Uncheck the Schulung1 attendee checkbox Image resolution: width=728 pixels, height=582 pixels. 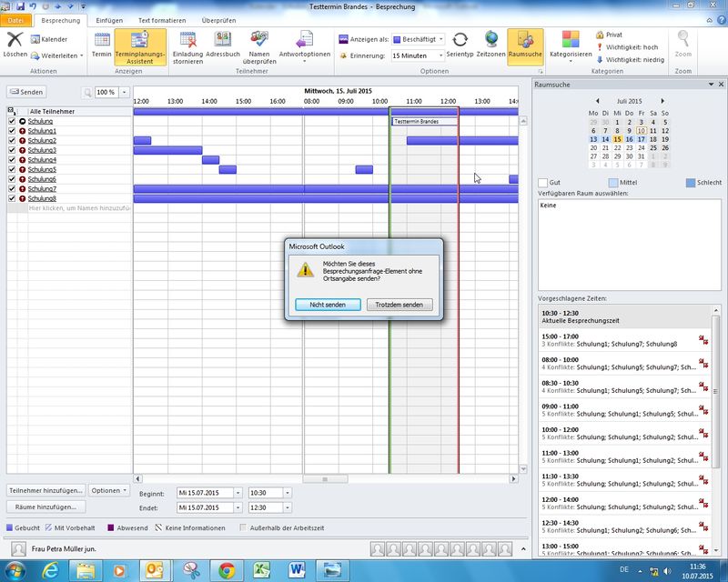[x=12, y=131]
